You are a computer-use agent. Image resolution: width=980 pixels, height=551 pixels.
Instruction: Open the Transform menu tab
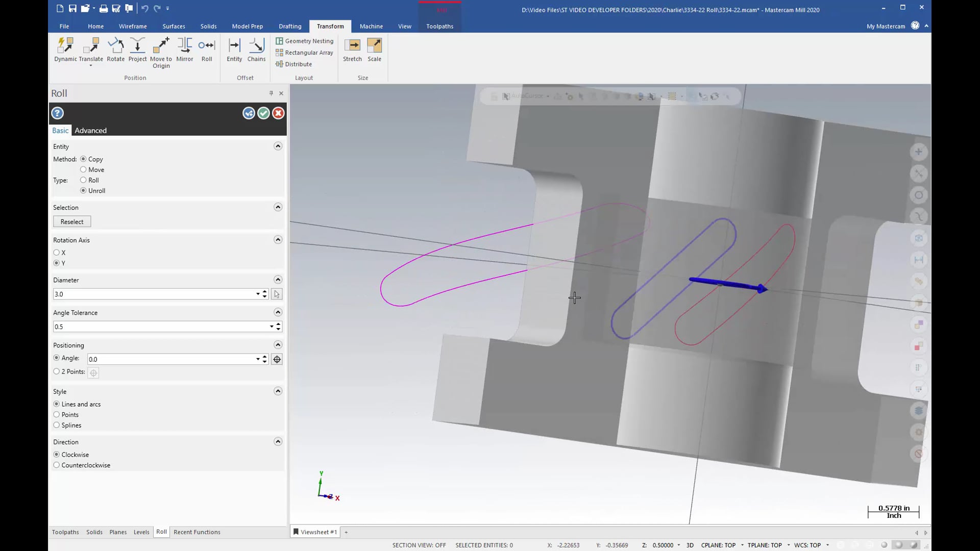coord(330,26)
